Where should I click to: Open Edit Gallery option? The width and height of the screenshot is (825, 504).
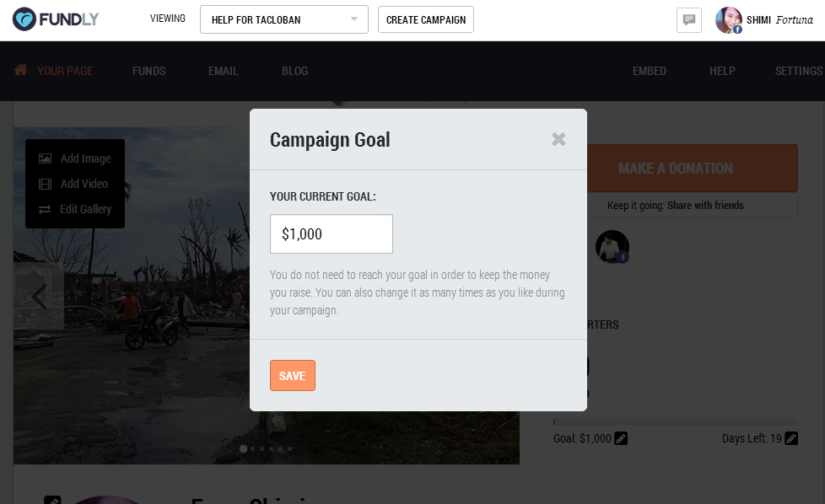pyautogui.click(x=75, y=209)
